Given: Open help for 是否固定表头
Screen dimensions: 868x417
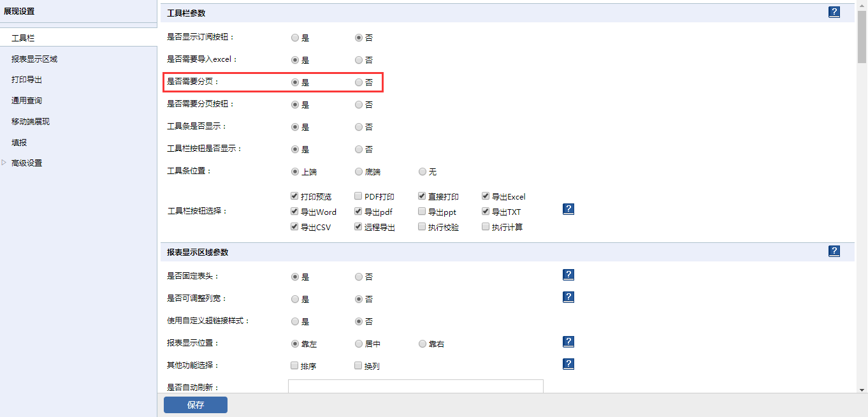Looking at the screenshot, I should [x=569, y=275].
